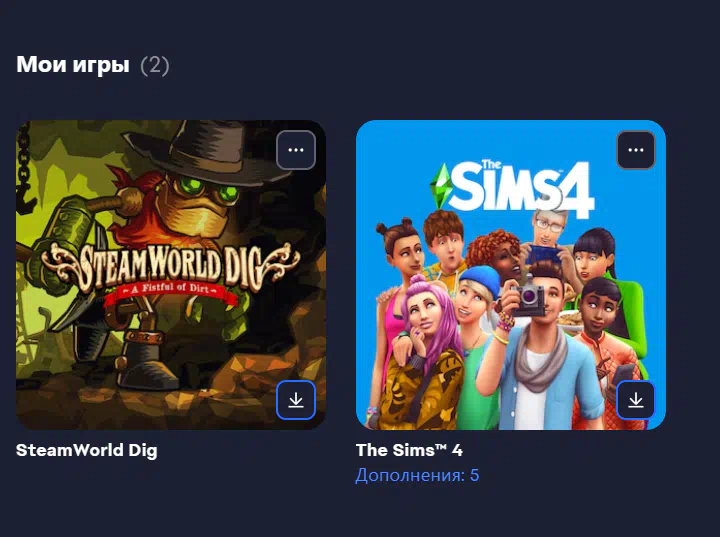Open the SteamWorld Dig game title link
This screenshot has width=720, height=537.
87,450
